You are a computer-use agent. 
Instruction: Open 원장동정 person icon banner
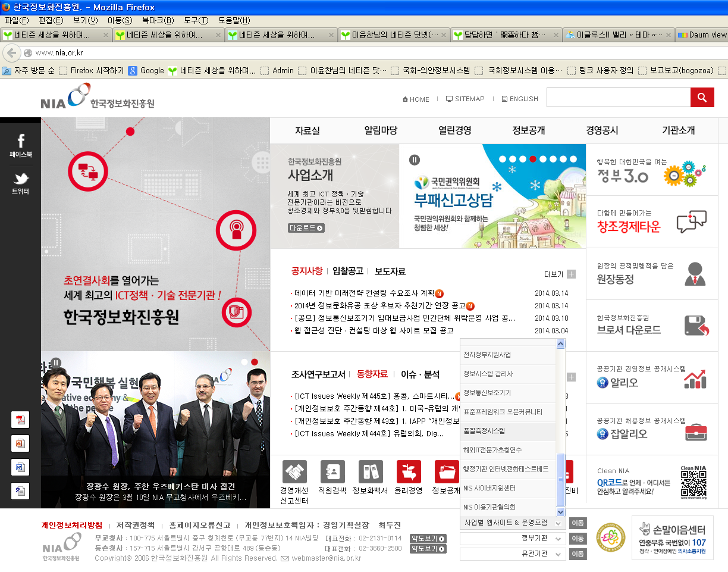(x=651, y=273)
